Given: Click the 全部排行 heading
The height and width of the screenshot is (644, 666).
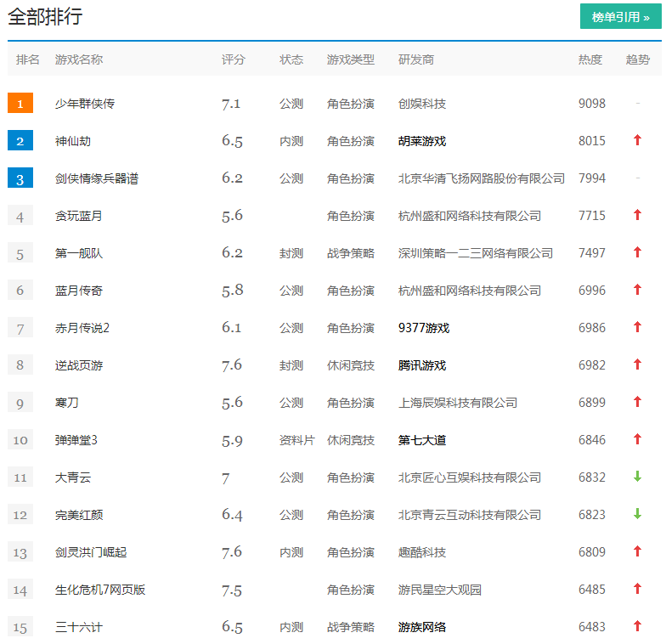Looking at the screenshot, I should pyautogui.click(x=45, y=17).
